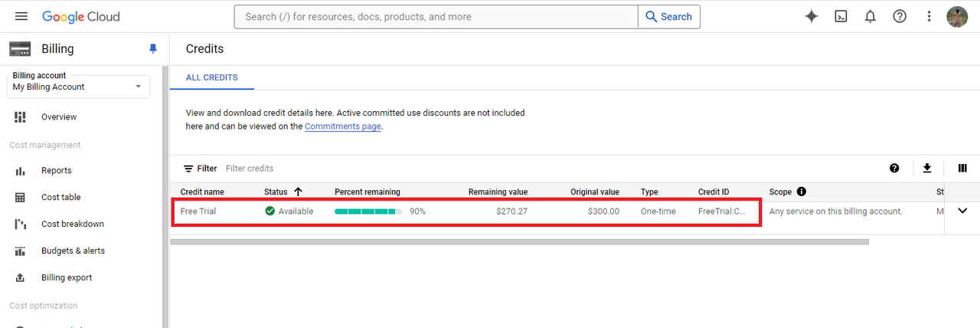Select the Free Trial credit name
980x328 pixels.
(x=198, y=211)
